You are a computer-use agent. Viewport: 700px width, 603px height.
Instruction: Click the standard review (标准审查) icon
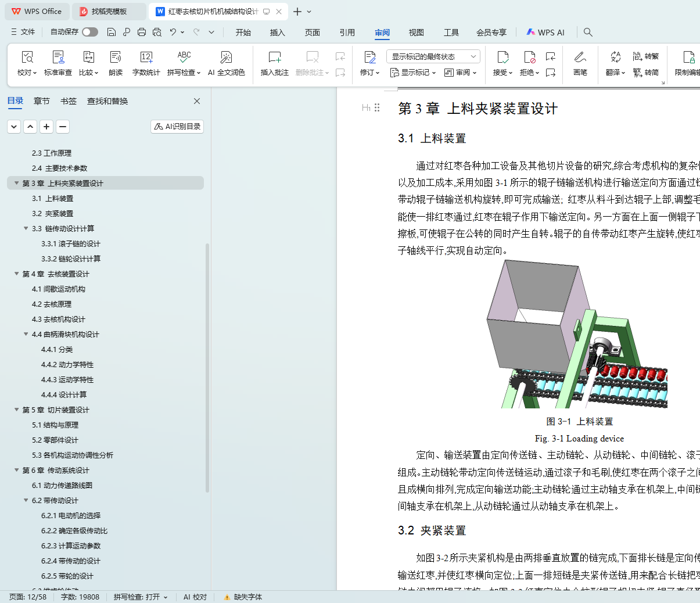(58, 58)
